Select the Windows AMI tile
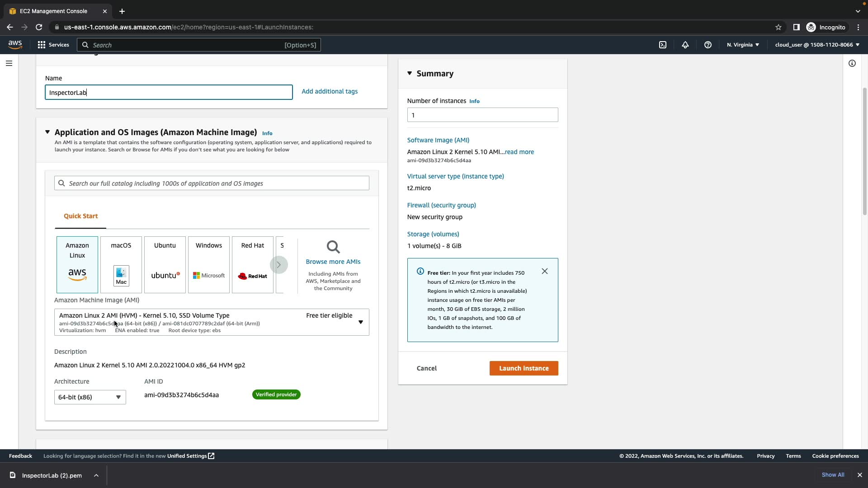The height and width of the screenshot is (488, 868). tap(209, 265)
